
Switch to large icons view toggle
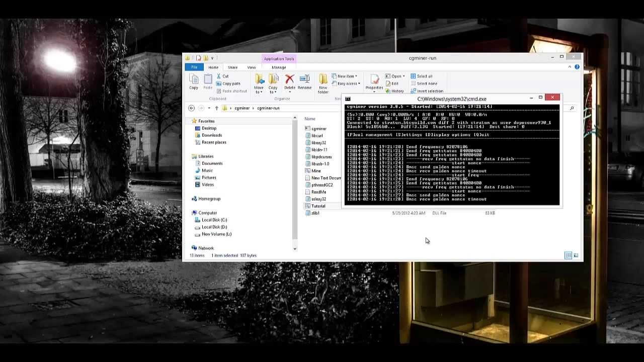576,255
